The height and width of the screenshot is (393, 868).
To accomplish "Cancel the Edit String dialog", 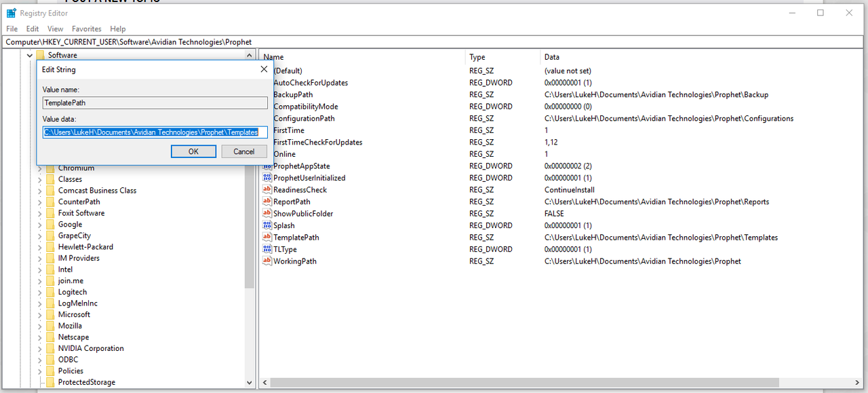I will tap(244, 151).
